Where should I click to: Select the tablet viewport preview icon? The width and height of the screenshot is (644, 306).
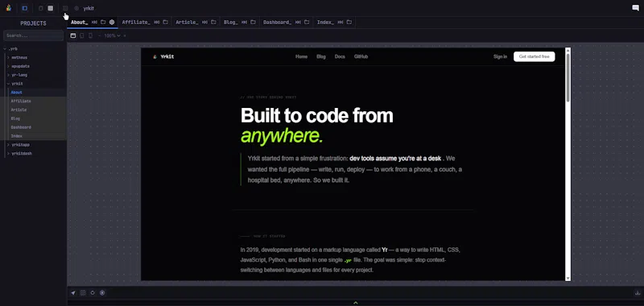82,35
